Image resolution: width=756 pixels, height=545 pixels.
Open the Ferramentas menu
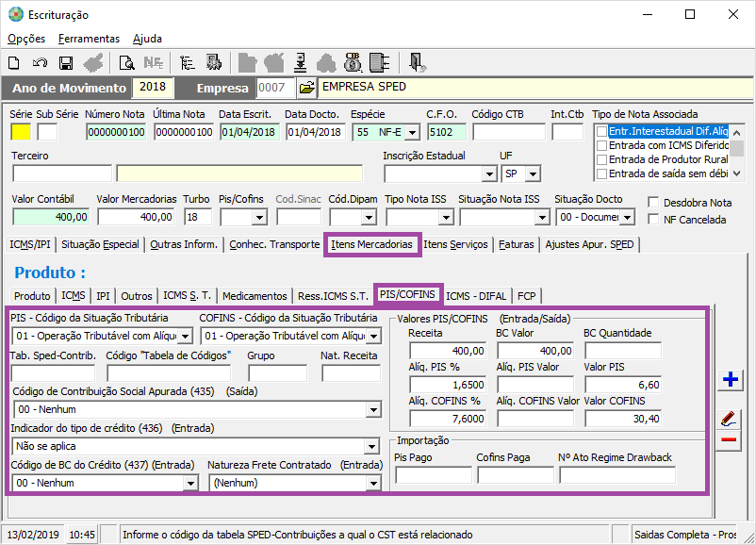[89, 39]
